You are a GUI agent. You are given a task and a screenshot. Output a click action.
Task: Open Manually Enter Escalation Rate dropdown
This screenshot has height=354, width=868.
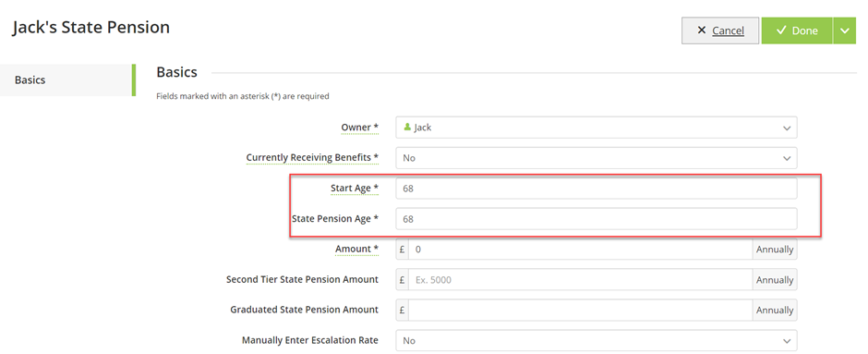tap(597, 341)
